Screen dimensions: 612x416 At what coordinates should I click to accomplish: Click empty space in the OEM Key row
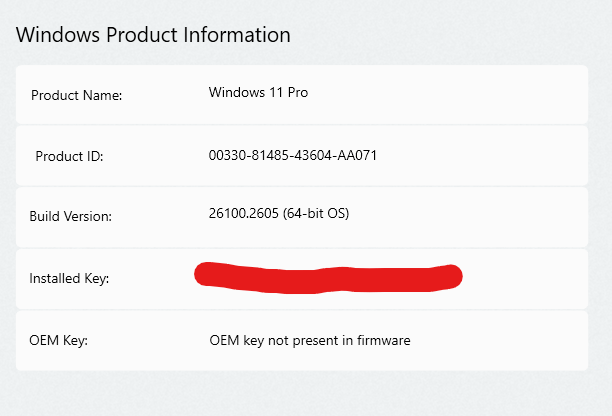point(500,340)
